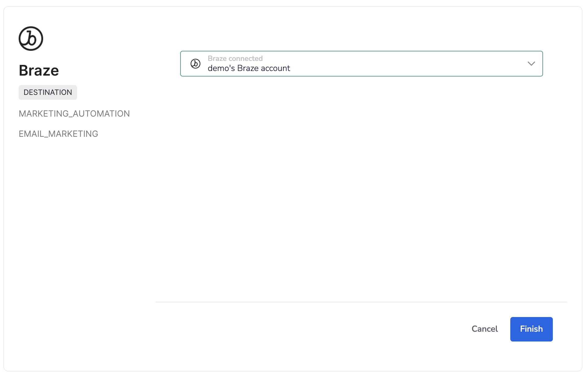
Task: Click the "Braze connected" field label
Action: pos(235,58)
